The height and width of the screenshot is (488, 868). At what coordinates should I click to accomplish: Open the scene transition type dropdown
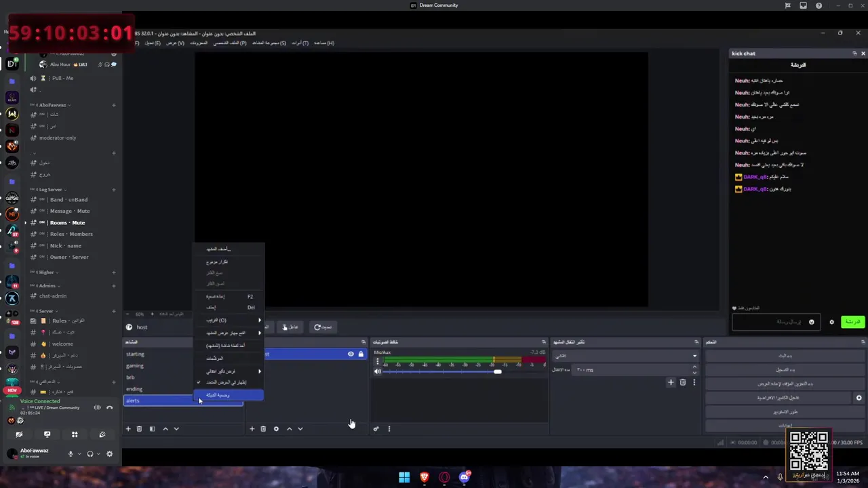pos(625,356)
